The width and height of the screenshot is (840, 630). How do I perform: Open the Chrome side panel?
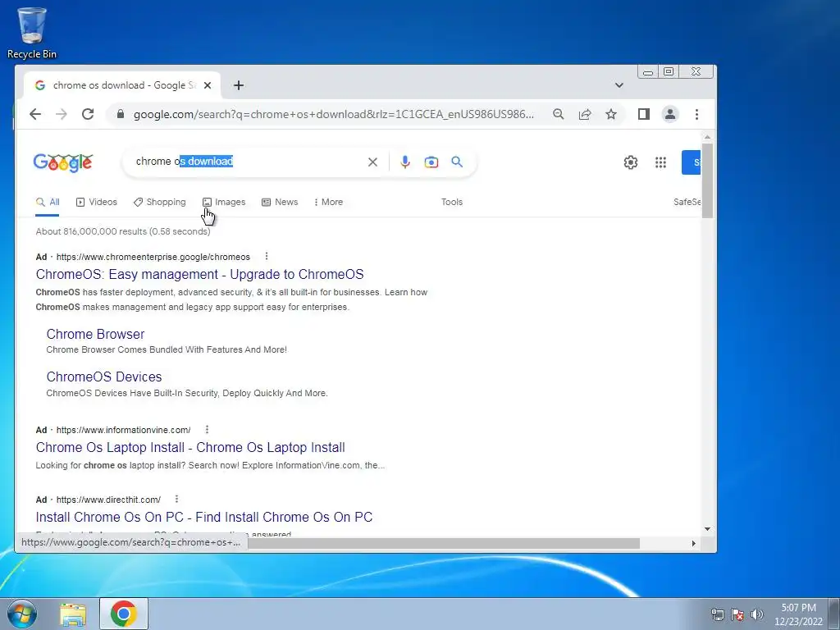click(644, 114)
